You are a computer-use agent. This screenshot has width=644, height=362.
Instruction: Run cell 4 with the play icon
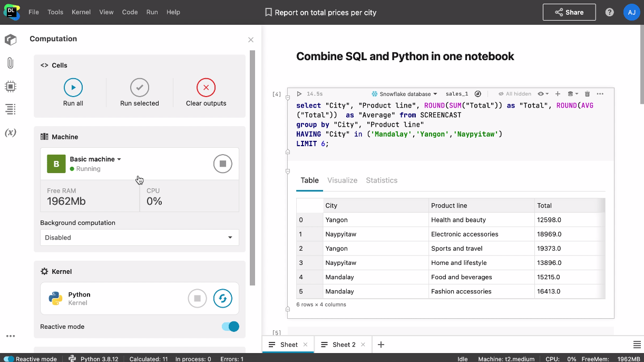pyautogui.click(x=299, y=94)
